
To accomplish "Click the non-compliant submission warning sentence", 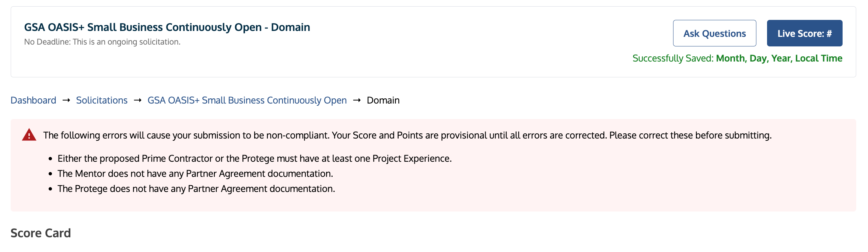I will [407, 135].
